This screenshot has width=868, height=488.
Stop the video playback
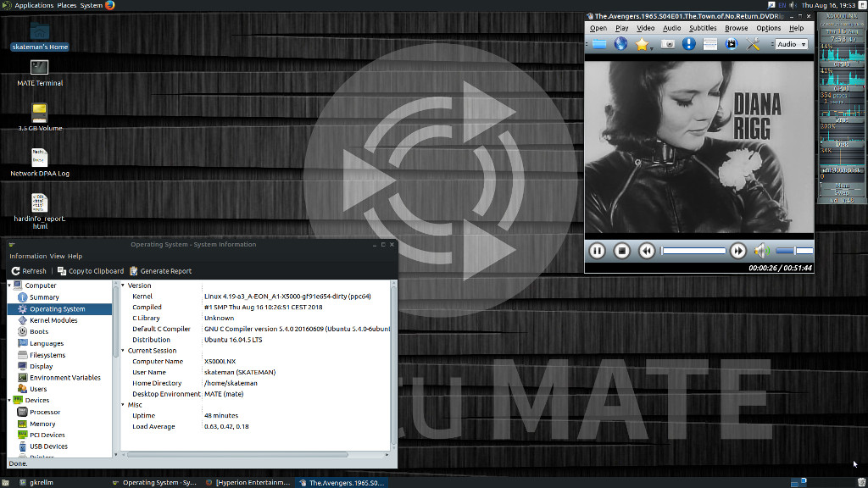coord(621,251)
